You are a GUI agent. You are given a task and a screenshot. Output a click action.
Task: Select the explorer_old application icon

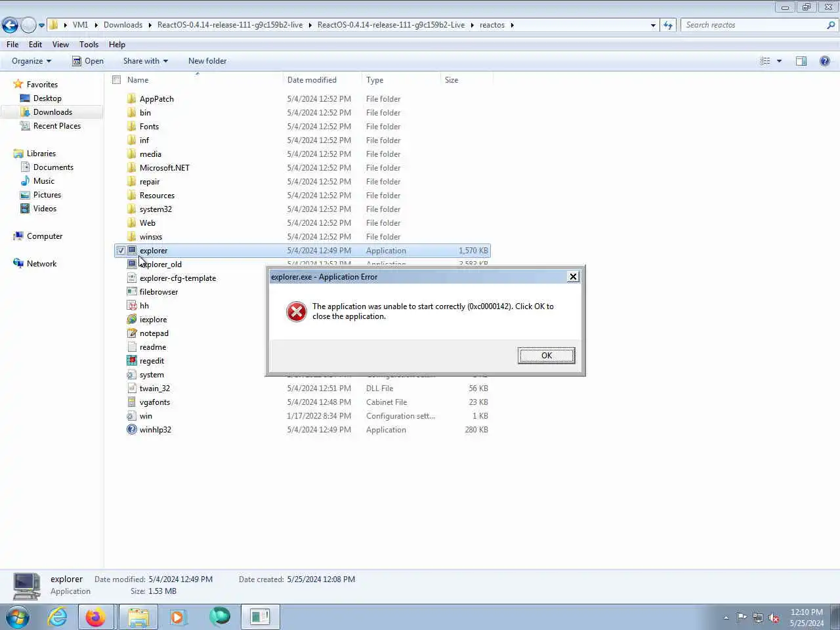pyautogui.click(x=131, y=264)
